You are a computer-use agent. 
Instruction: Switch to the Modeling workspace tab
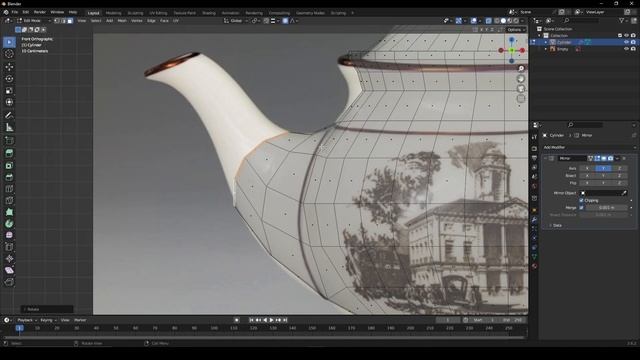click(x=113, y=13)
